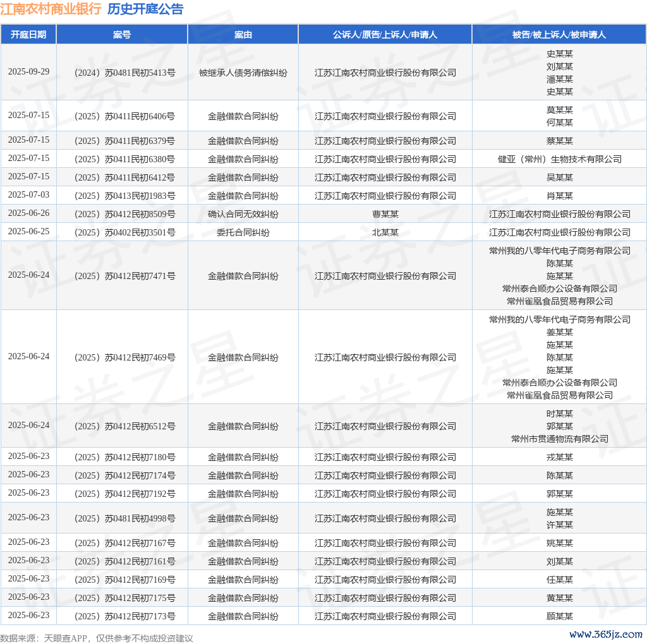Click the 公诉人/原告/上诉人/申请人 column header

[x=385, y=35]
